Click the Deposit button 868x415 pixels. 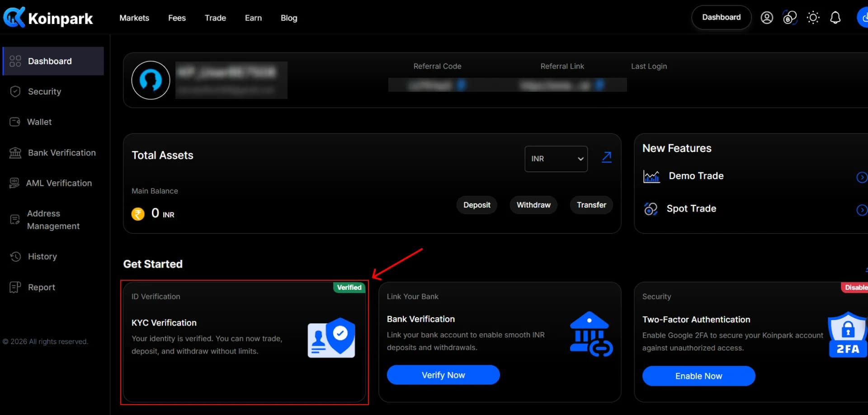[477, 205]
